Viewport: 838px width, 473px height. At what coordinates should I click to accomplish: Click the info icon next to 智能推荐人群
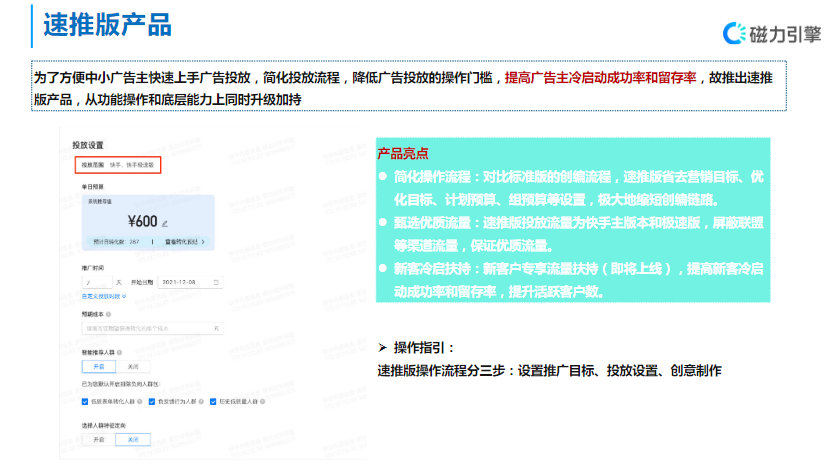coord(119,352)
